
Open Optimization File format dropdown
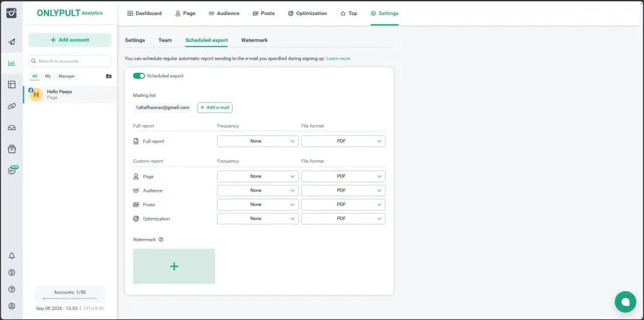[x=343, y=219]
